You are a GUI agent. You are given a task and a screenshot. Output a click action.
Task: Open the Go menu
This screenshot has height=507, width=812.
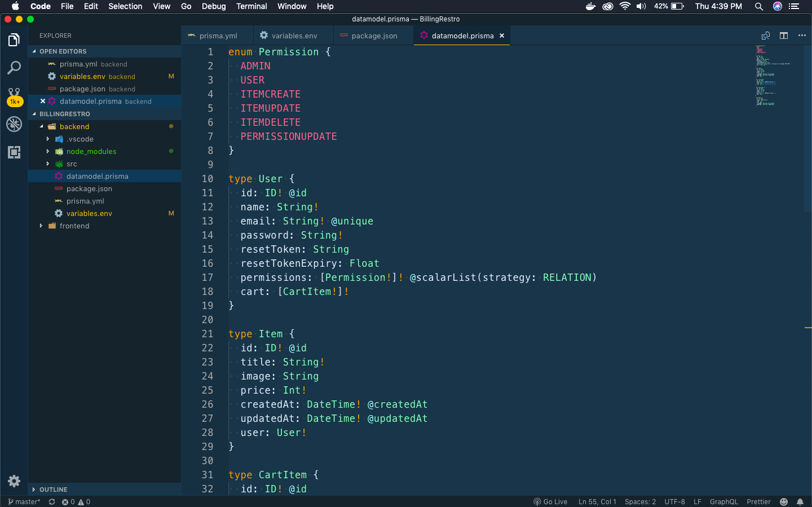[186, 6]
